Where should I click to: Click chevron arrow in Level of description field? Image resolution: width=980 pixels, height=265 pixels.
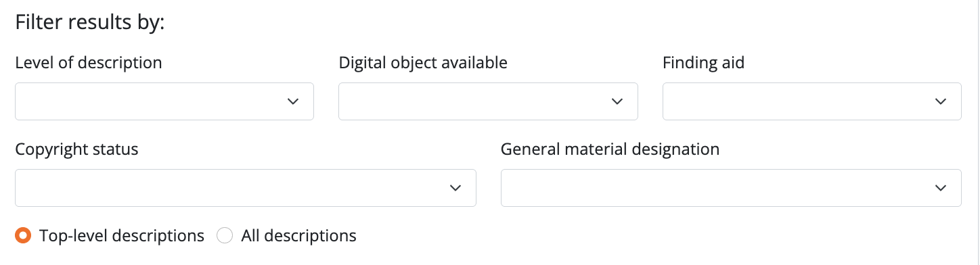293,101
